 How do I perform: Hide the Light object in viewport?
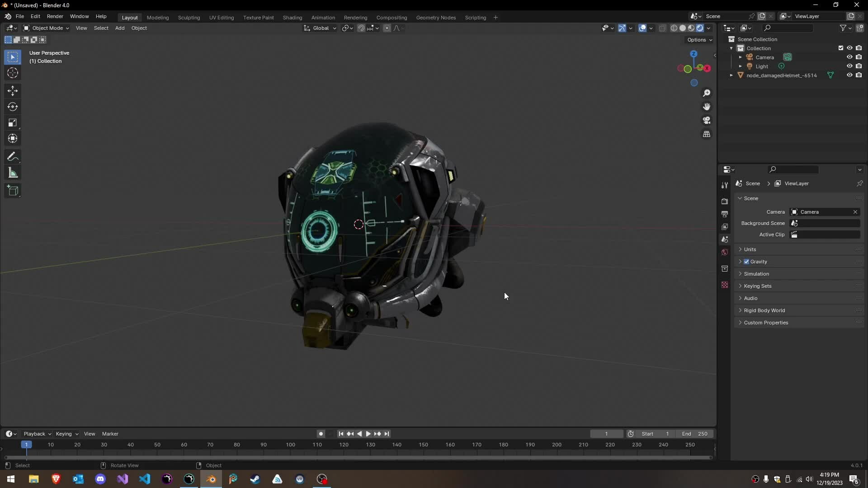coord(849,66)
